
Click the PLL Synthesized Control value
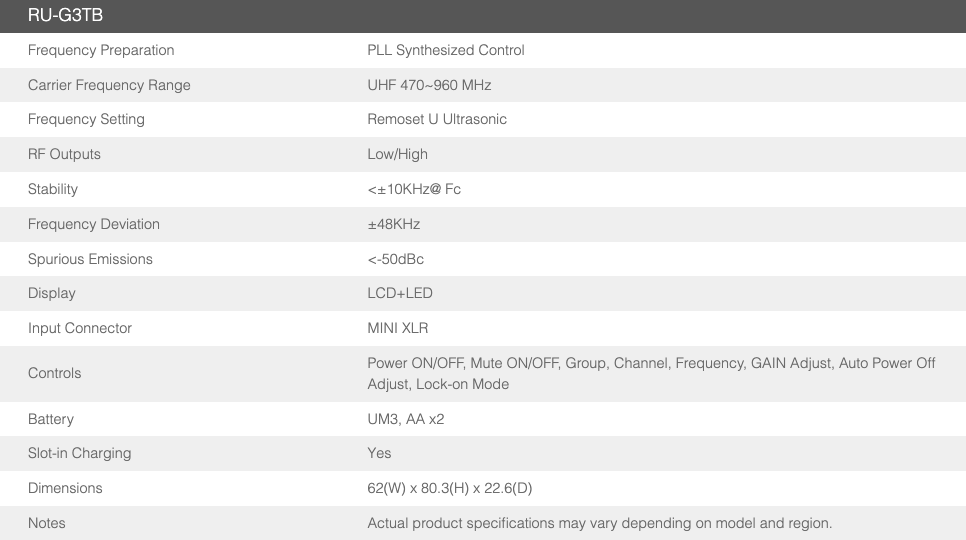(x=446, y=50)
